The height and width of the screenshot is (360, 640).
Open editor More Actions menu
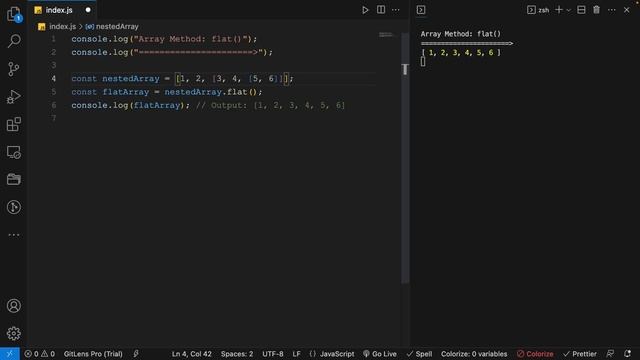click(x=396, y=10)
